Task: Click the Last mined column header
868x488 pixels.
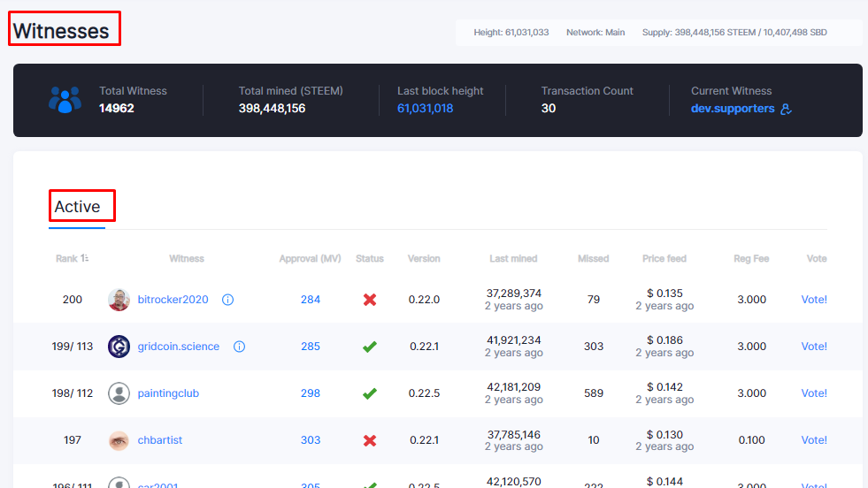Action: pyautogui.click(x=513, y=258)
